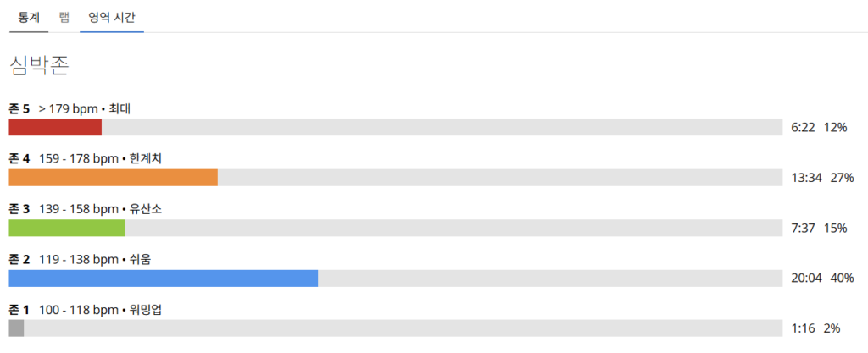Click the 7:37 15% time value
The width and height of the screenshot is (868, 353).
pyautogui.click(x=820, y=229)
